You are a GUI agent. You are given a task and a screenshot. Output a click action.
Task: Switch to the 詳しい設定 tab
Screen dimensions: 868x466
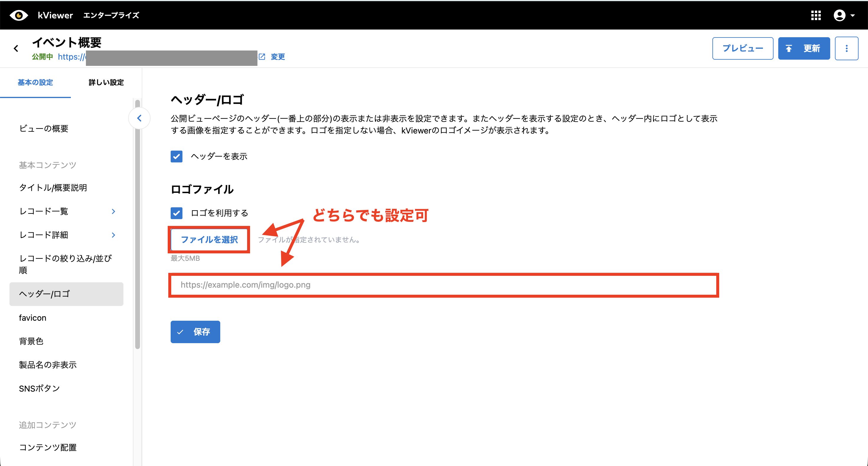(106, 83)
